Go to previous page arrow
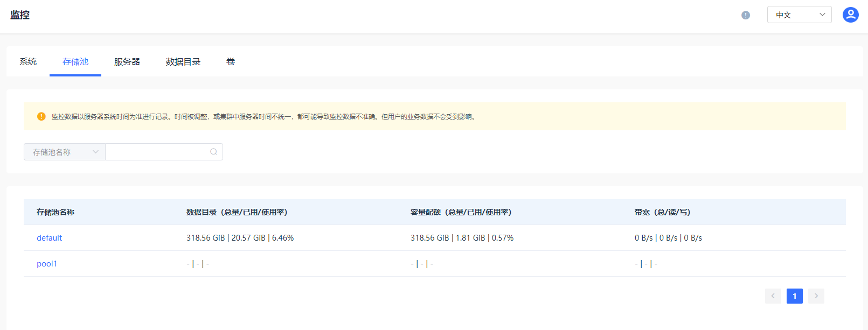Viewport: 868px width, 330px height. tap(773, 296)
